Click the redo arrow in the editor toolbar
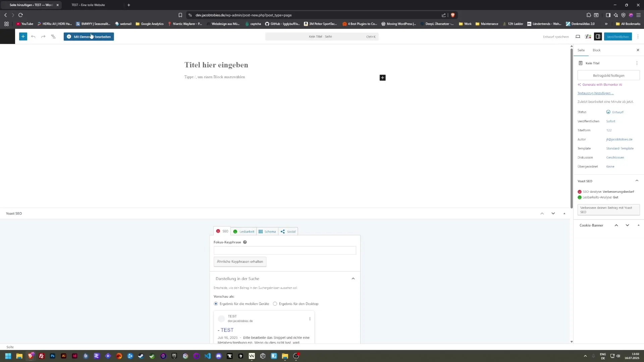This screenshot has height=362, width=644. [x=43, y=37]
